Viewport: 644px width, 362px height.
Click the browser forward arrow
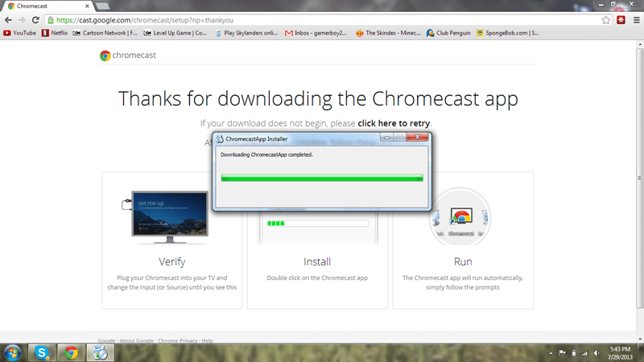click(22, 19)
